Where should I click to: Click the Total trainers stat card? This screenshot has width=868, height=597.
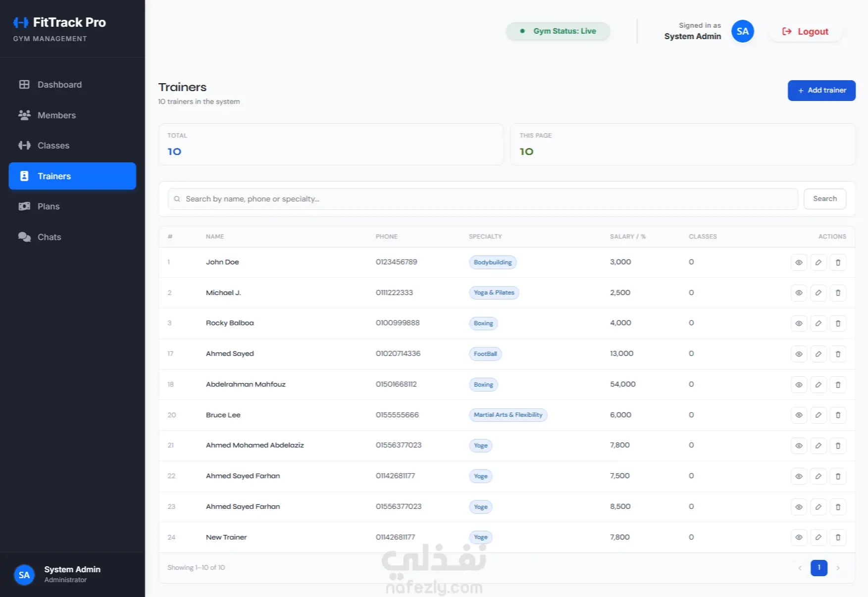[x=331, y=144]
